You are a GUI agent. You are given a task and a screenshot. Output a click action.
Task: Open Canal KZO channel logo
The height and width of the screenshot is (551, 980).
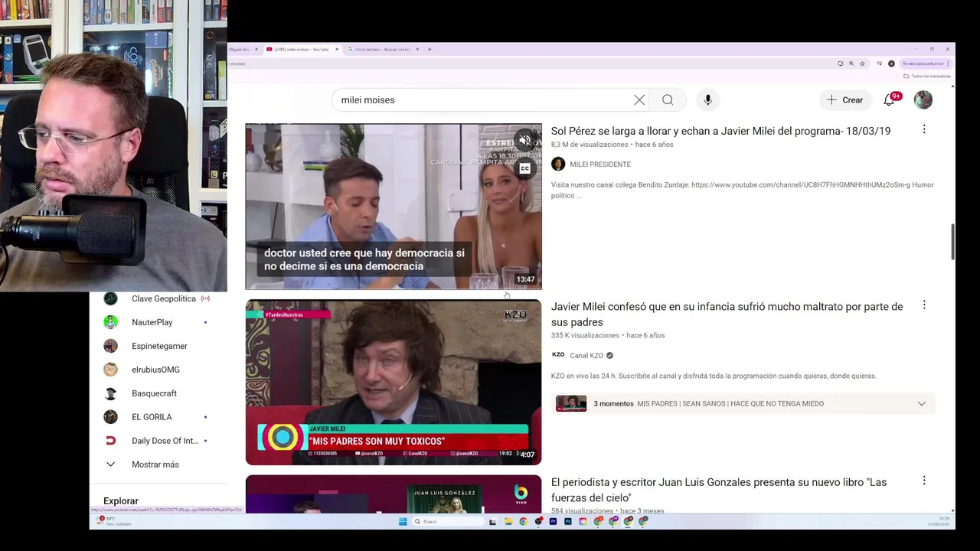tap(558, 355)
